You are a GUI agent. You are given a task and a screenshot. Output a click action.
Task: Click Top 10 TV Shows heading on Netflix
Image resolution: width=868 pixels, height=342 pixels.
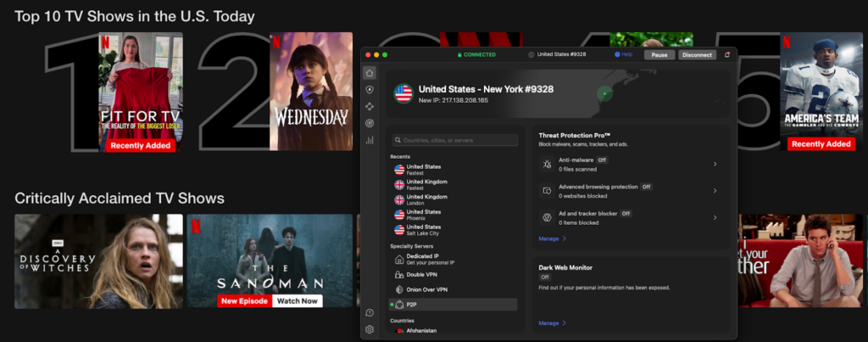(135, 16)
